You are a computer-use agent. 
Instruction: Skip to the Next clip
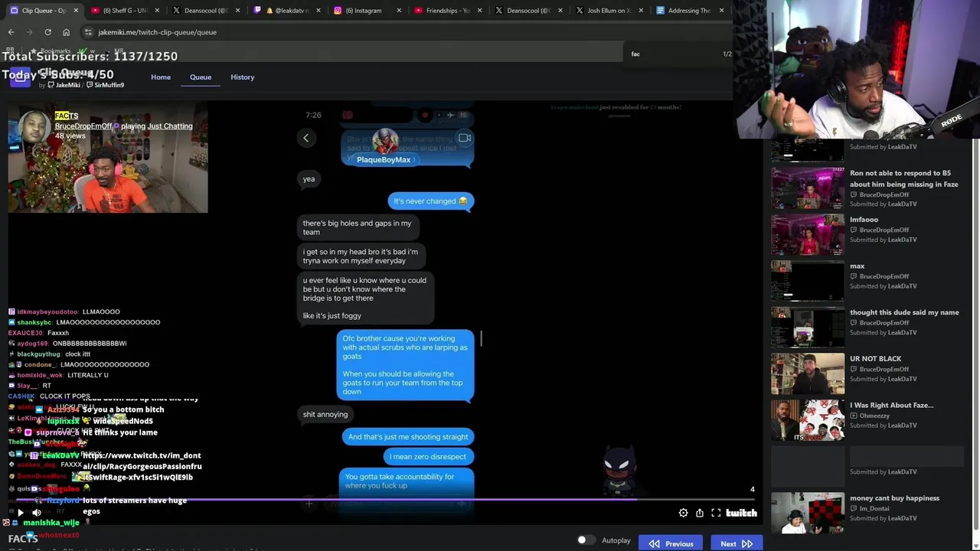click(736, 543)
